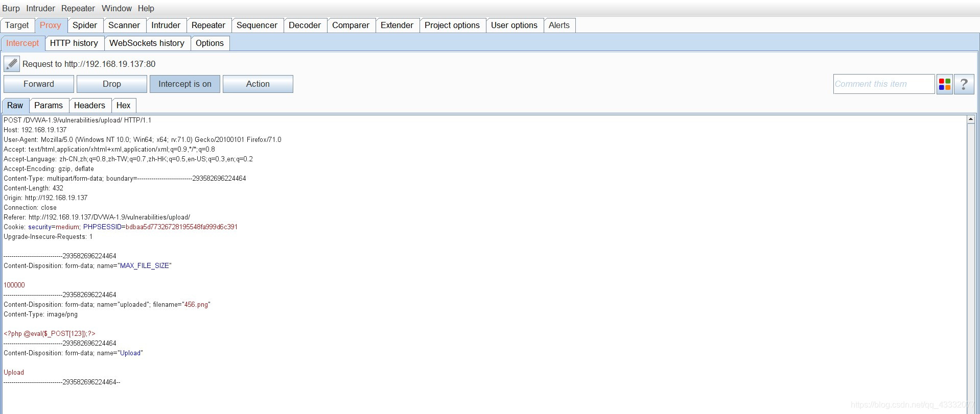Click the Content-Type: image/png line

41,314
